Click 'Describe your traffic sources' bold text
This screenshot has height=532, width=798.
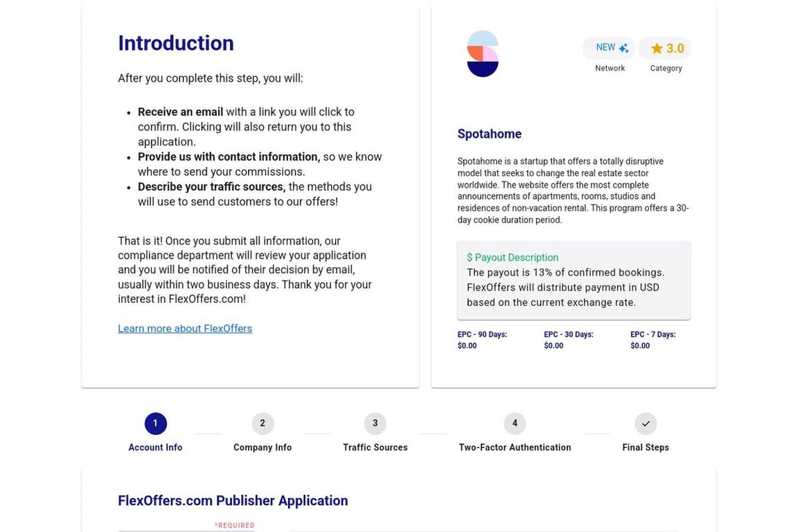[212, 187]
